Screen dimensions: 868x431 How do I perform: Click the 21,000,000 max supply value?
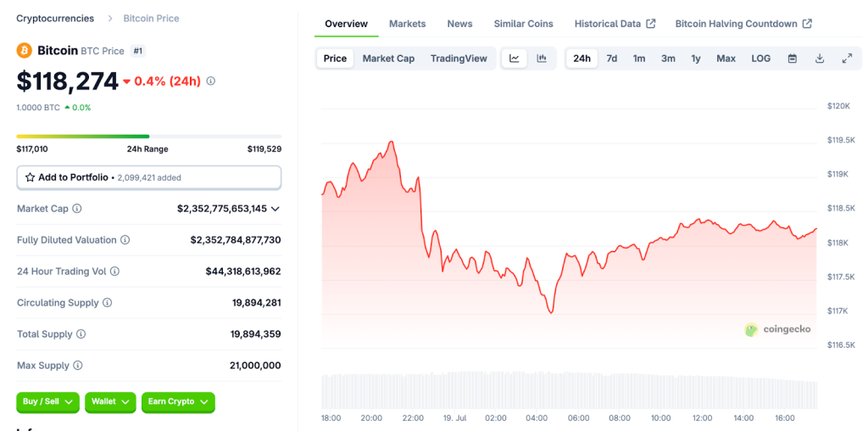(255, 366)
